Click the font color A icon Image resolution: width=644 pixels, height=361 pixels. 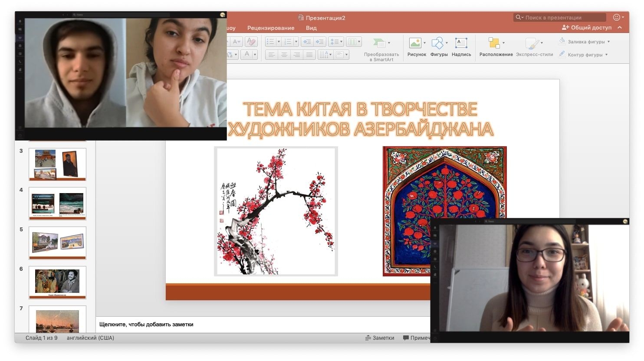click(x=247, y=54)
